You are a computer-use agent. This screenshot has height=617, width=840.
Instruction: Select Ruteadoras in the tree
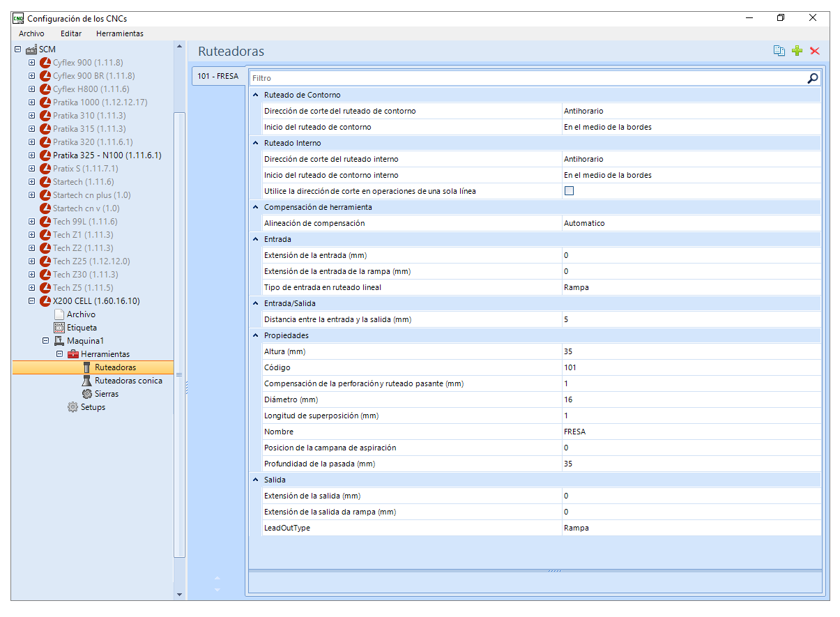115,367
